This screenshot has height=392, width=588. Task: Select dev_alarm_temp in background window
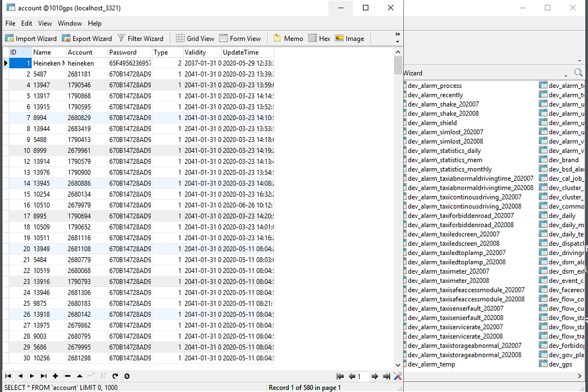click(x=432, y=364)
